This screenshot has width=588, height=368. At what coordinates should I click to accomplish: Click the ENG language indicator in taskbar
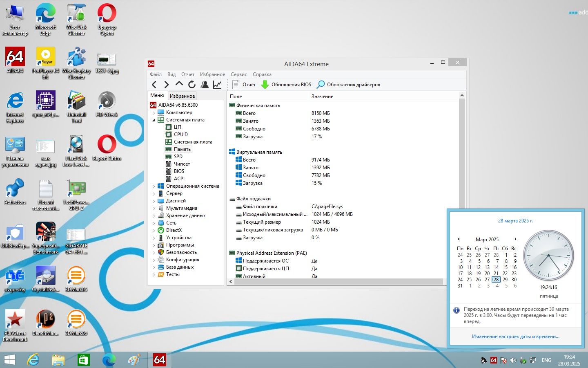point(546,360)
